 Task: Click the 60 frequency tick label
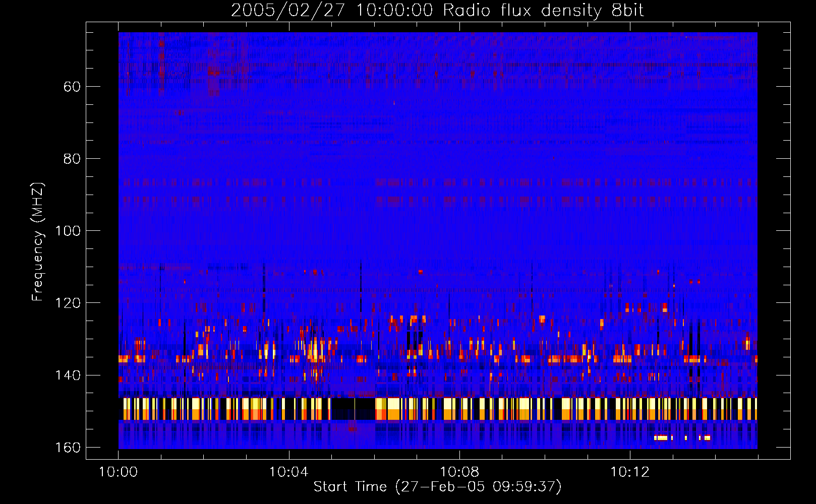click(x=72, y=87)
